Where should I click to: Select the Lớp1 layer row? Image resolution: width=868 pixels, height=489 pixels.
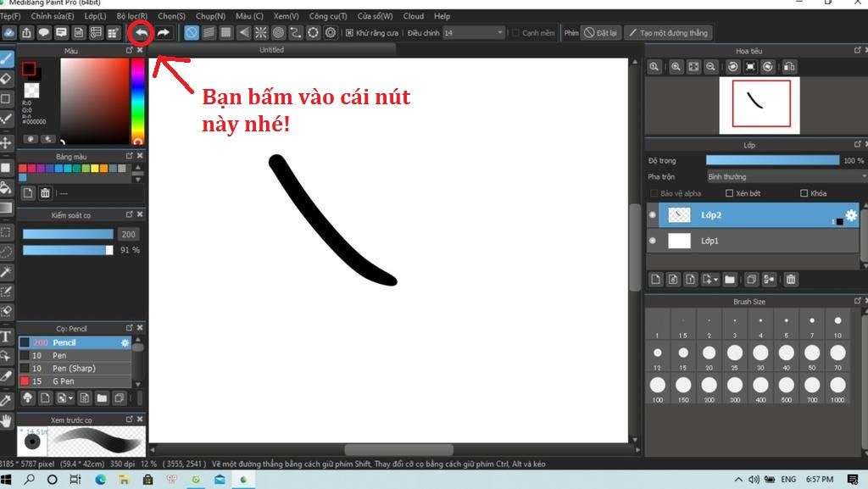[x=753, y=241]
